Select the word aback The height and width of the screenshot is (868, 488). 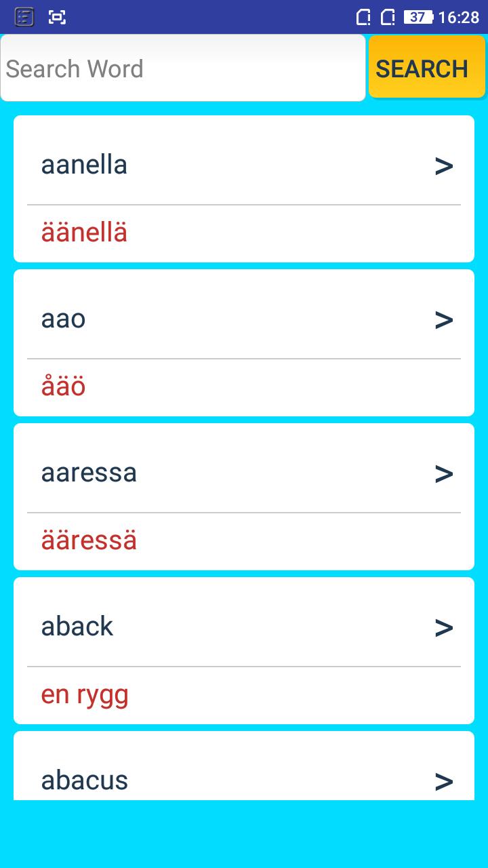tap(77, 626)
